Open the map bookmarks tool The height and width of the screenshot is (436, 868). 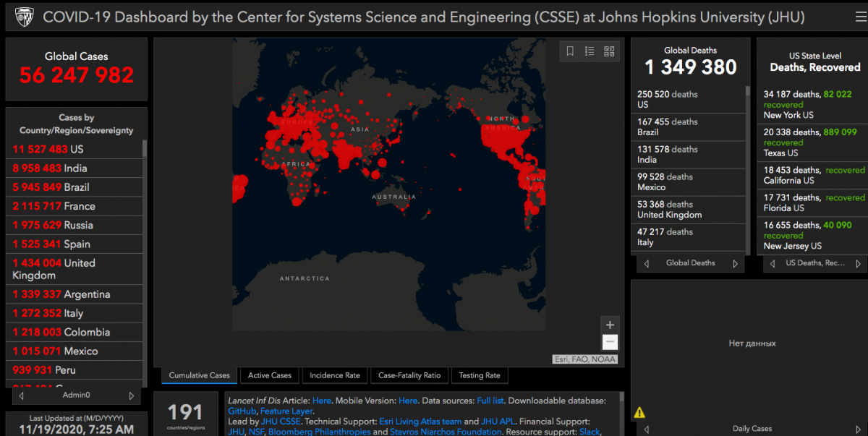pos(570,51)
